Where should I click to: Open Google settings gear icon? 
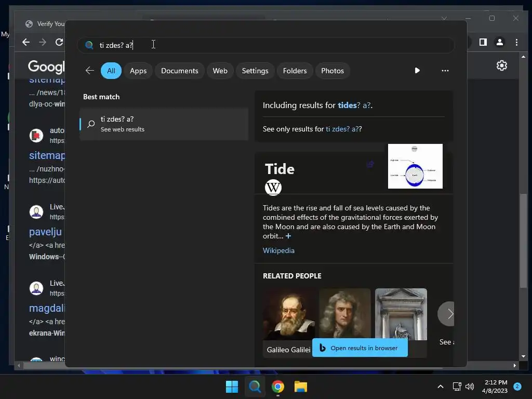pos(502,65)
